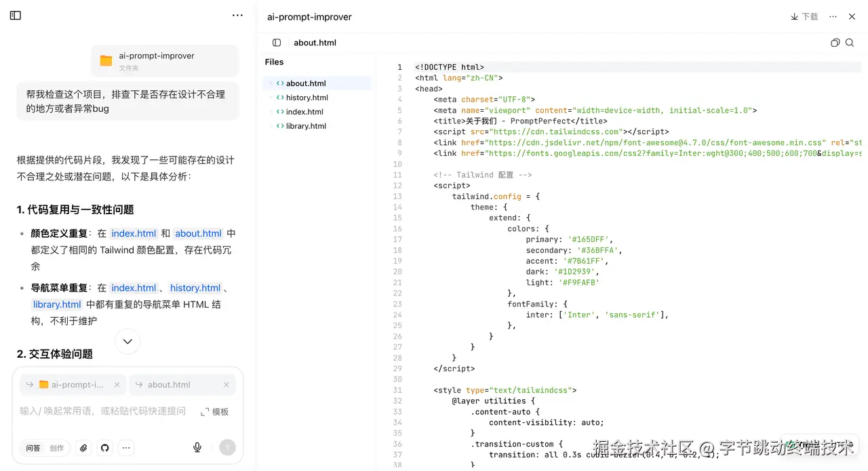This screenshot has height=471, width=868.
Task: Toggle the Files list panel icon
Action: [x=277, y=43]
